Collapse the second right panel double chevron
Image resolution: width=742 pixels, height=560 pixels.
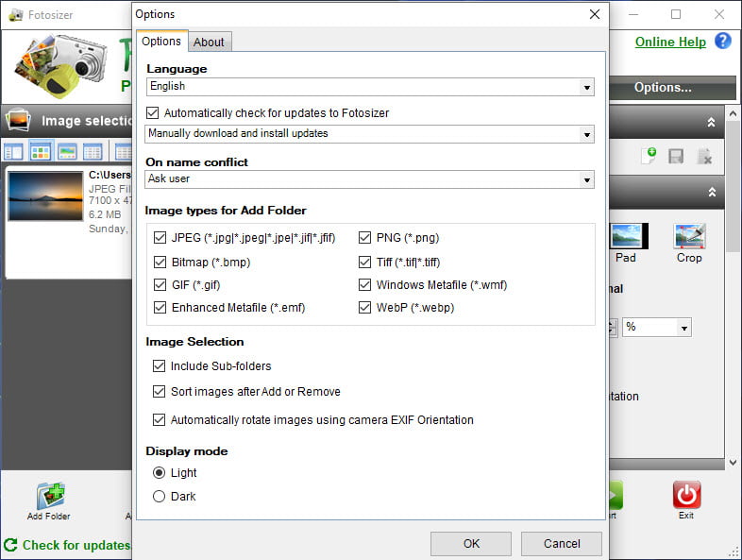point(712,192)
